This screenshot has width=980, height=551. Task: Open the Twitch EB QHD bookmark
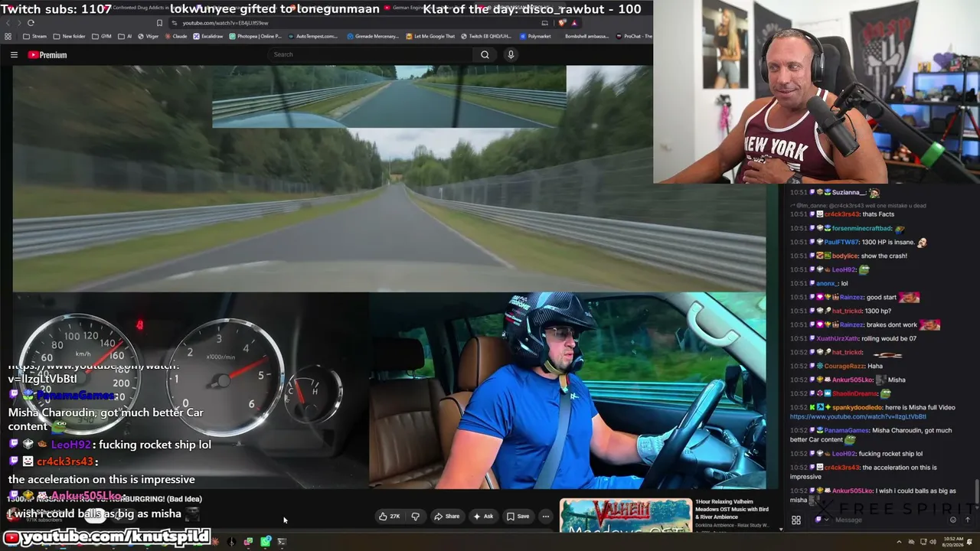coord(486,36)
